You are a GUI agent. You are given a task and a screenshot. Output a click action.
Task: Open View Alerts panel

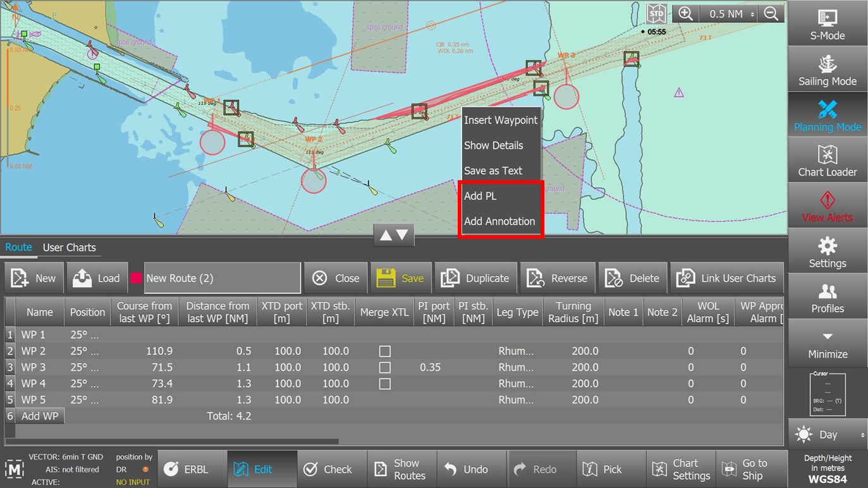pos(828,205)
